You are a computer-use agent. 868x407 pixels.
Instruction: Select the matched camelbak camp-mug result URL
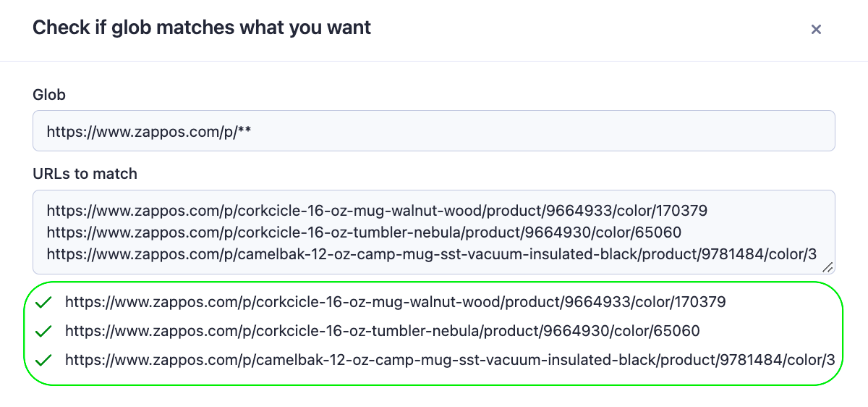click(450, 360)
